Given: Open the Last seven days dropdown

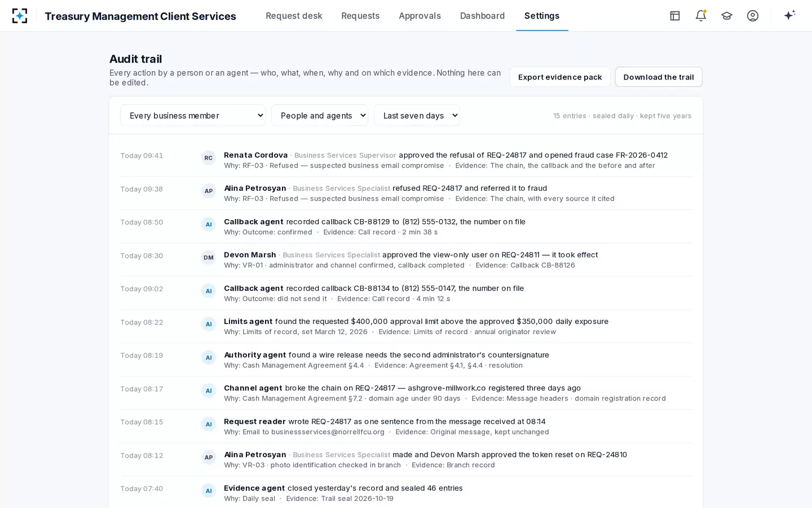Looking at the screenshot, I should pos(417,115).
